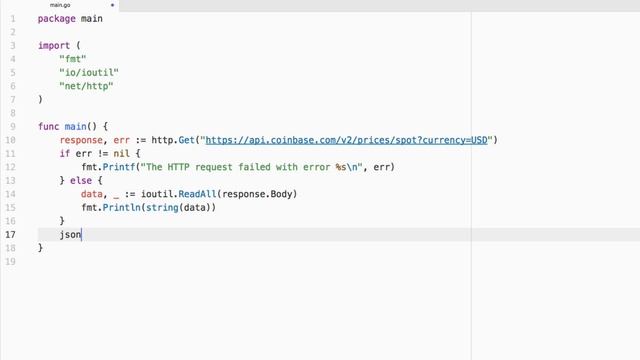Viewport: 640px width, 360px height.
Task: Click the "fmt" import string
Action: 73,59
